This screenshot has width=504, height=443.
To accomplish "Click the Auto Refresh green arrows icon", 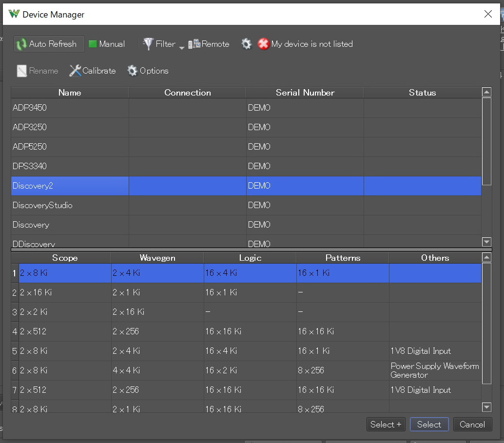I will tap(21, 44).
